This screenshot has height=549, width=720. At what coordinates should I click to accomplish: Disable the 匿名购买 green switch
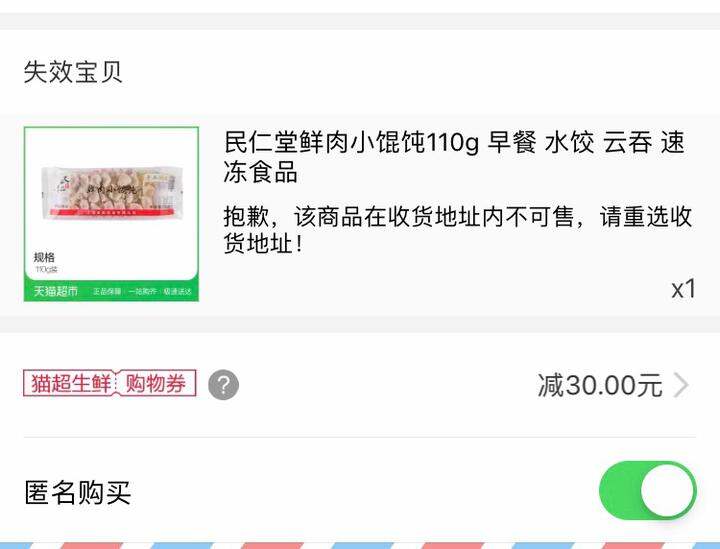click(647, 491)
